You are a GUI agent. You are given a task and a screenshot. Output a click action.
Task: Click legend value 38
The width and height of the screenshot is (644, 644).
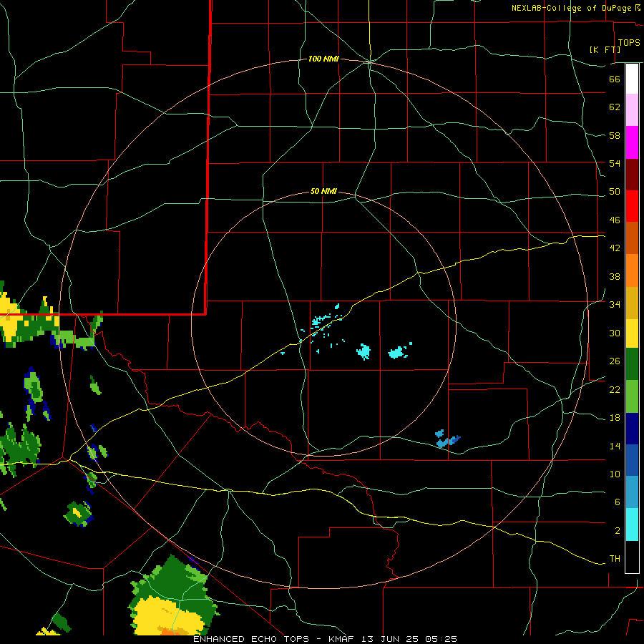tap(615, 276)
